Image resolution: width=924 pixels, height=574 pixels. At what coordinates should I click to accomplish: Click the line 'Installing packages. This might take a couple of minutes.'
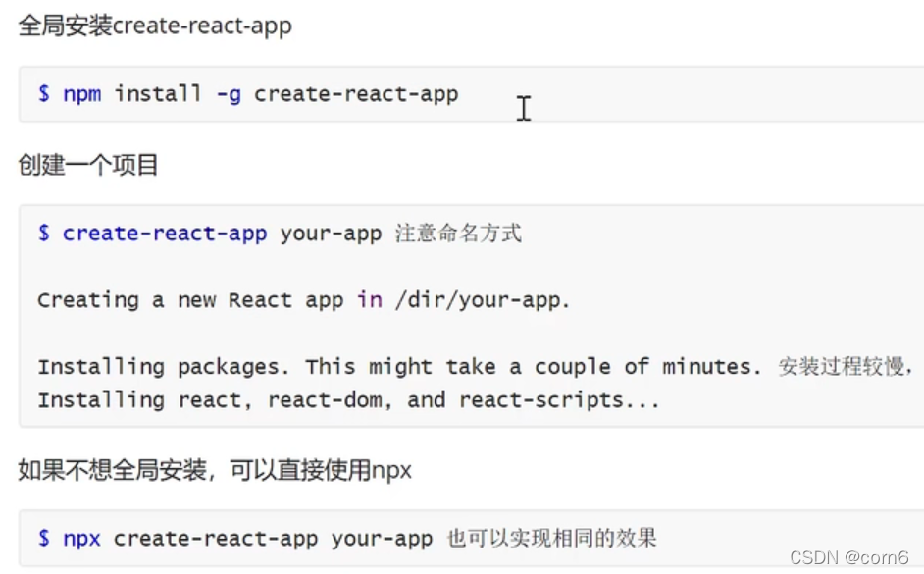coord(399,367)
